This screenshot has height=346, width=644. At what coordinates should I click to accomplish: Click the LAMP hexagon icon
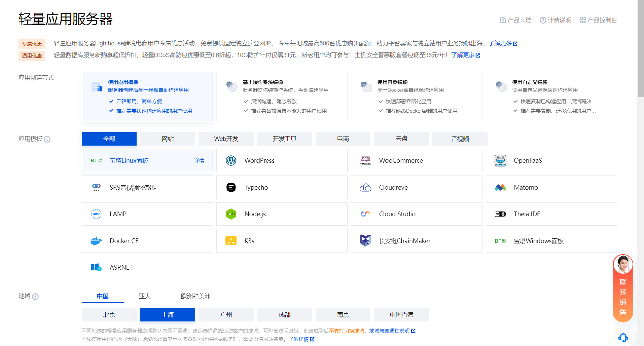pyautogui.click(x=96, y=214)
